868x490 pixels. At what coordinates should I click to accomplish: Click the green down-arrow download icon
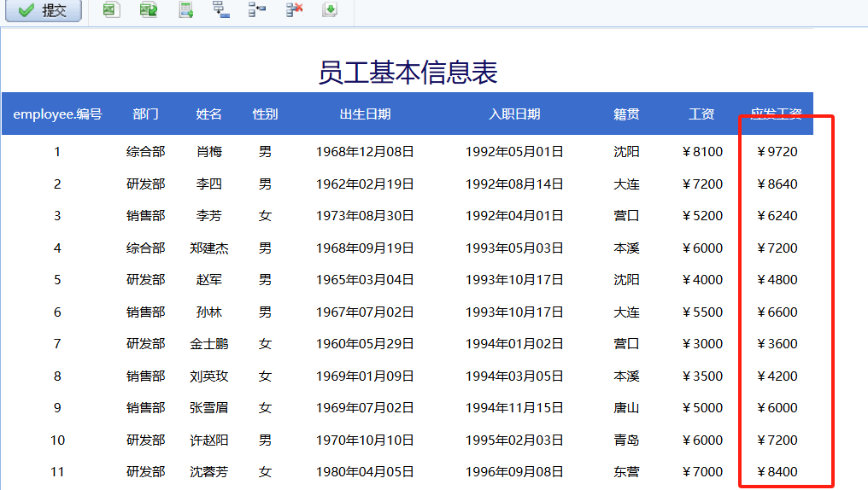pyautogui.click(x=330, y=10)
